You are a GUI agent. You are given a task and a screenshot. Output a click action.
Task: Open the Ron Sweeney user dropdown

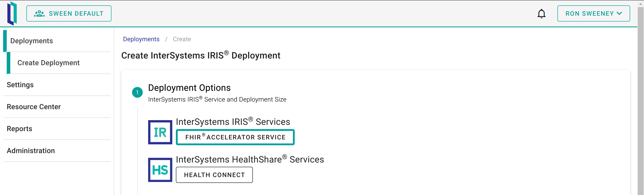593,13
